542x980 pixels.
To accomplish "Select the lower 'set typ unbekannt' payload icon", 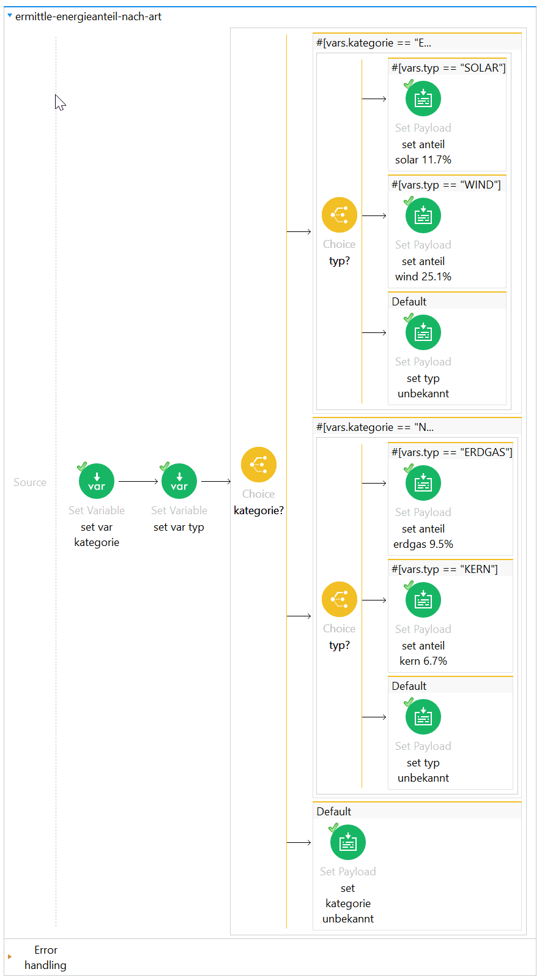I will point(423,717).
